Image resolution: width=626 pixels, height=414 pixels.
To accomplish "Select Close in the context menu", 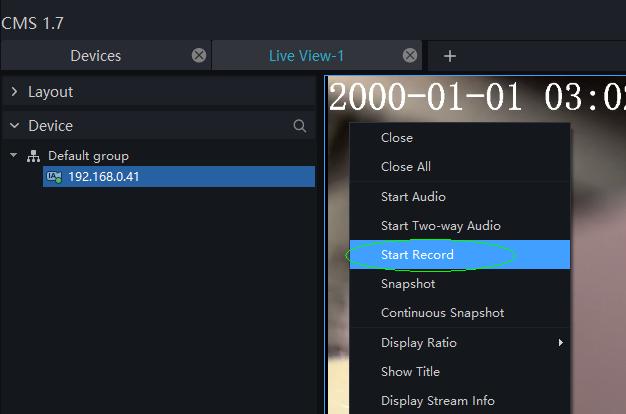I will (x=397, y=138).
